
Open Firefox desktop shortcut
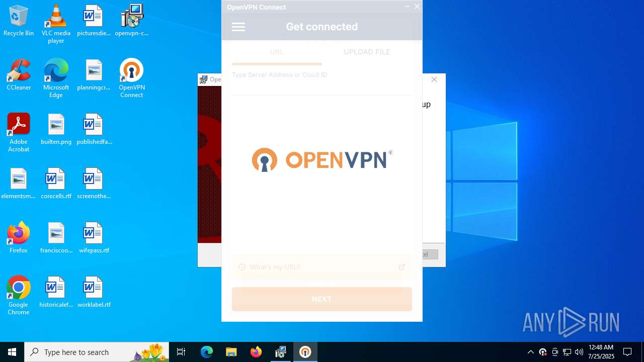pyautogui.click(x=19, y=238)
